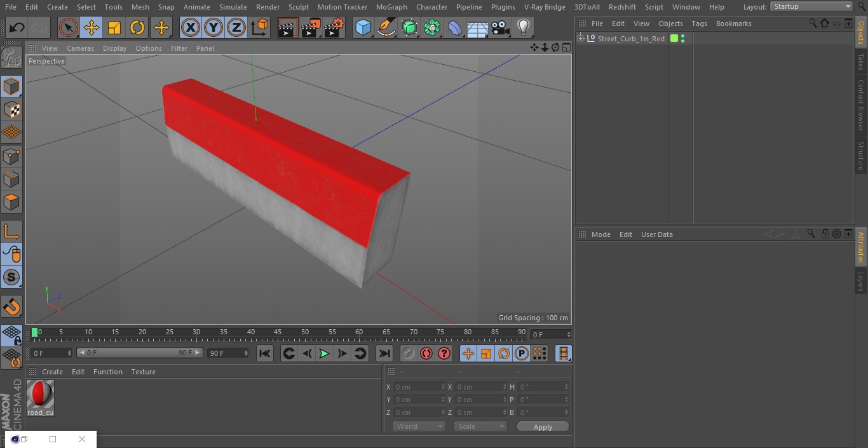Click the X position input field

(419, 387)
